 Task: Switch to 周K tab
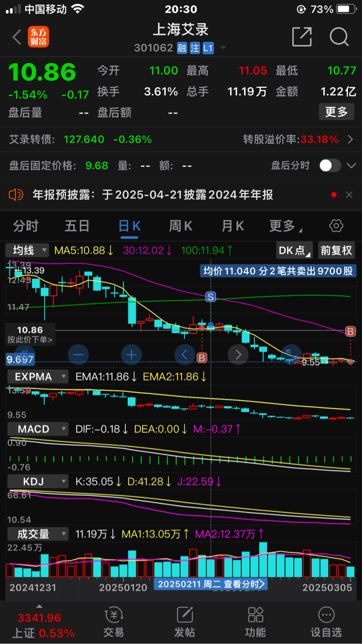(181, 226)
